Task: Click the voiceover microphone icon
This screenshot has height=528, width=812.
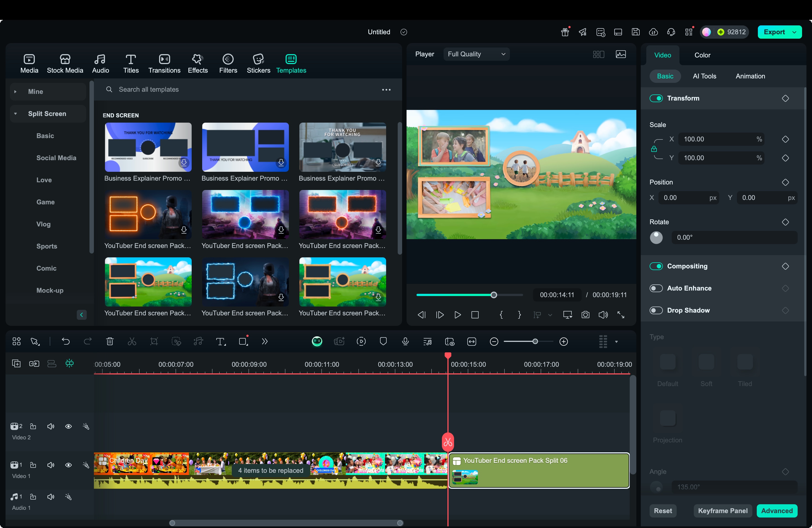Action: click(x=405, y=341)
